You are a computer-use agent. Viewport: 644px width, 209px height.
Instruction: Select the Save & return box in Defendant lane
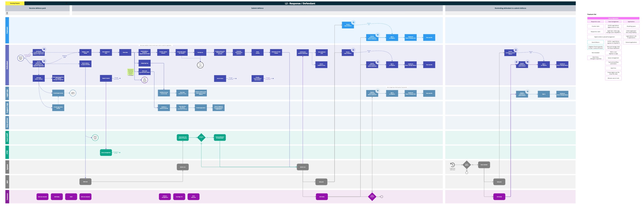point(220,78)
